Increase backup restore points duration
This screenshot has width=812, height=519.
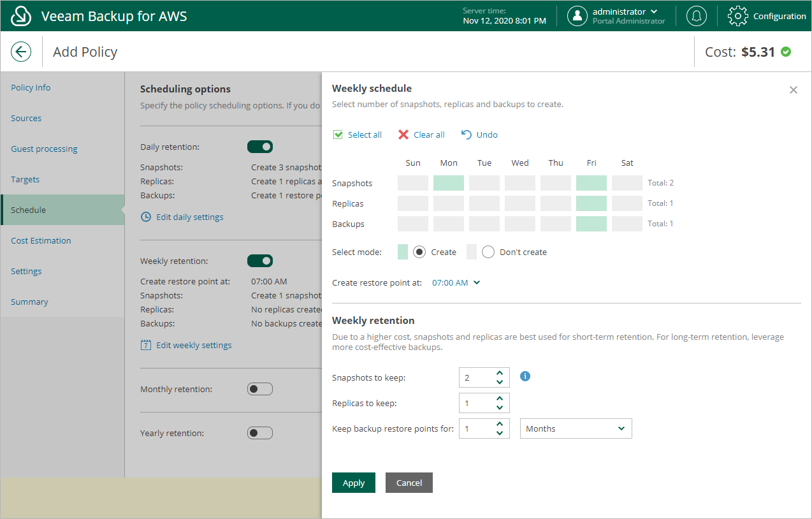[500, 424]
